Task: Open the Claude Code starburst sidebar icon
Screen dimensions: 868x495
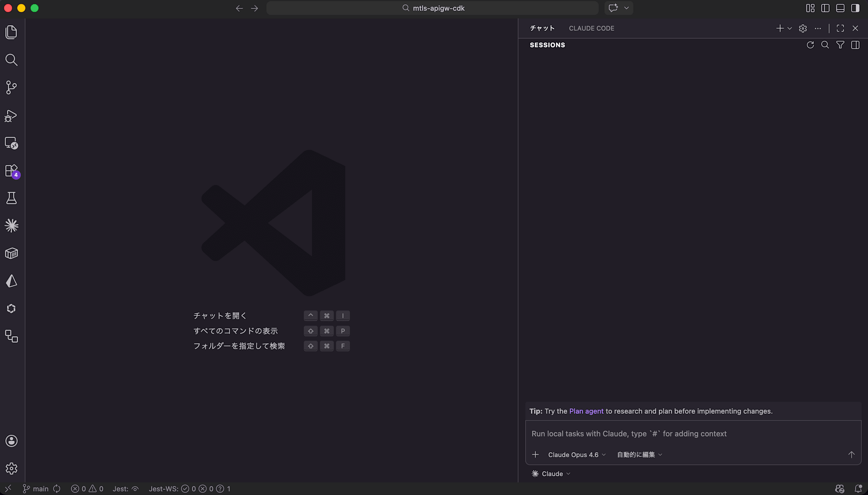Action: tap(11, 226)
